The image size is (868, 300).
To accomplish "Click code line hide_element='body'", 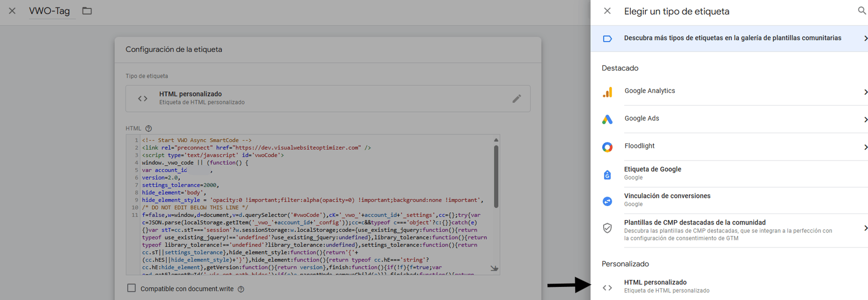I will click(174, 192).
